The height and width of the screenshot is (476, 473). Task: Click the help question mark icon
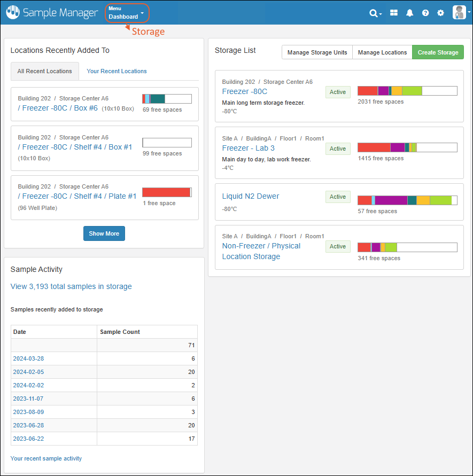point(425,13)
